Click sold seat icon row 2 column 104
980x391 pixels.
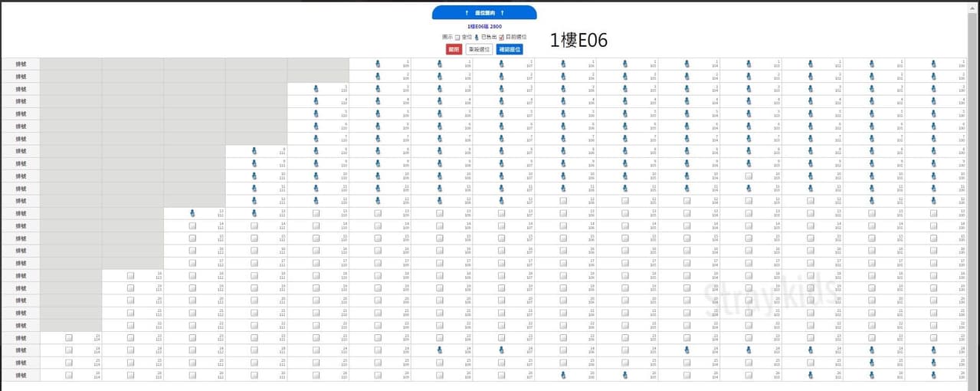point(687,77)
